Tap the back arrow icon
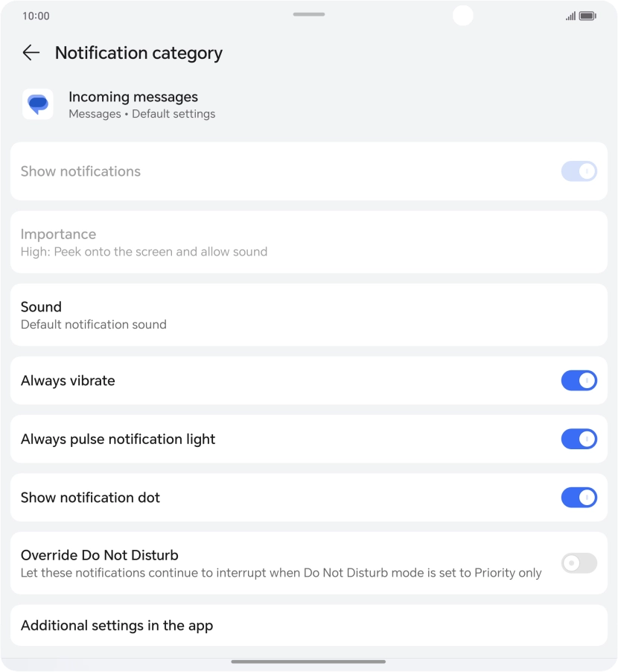The width and height of the screenshot is (618, 672). click(31, 53)
